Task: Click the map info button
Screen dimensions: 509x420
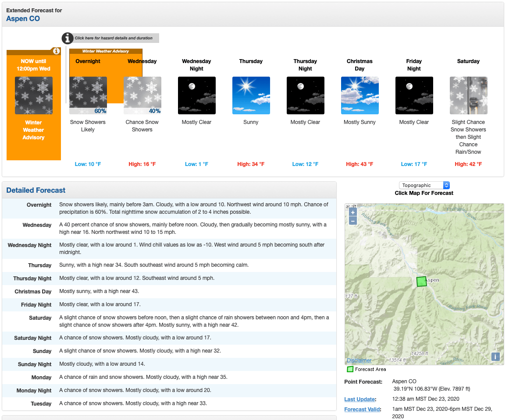Action: coord(495,357)
